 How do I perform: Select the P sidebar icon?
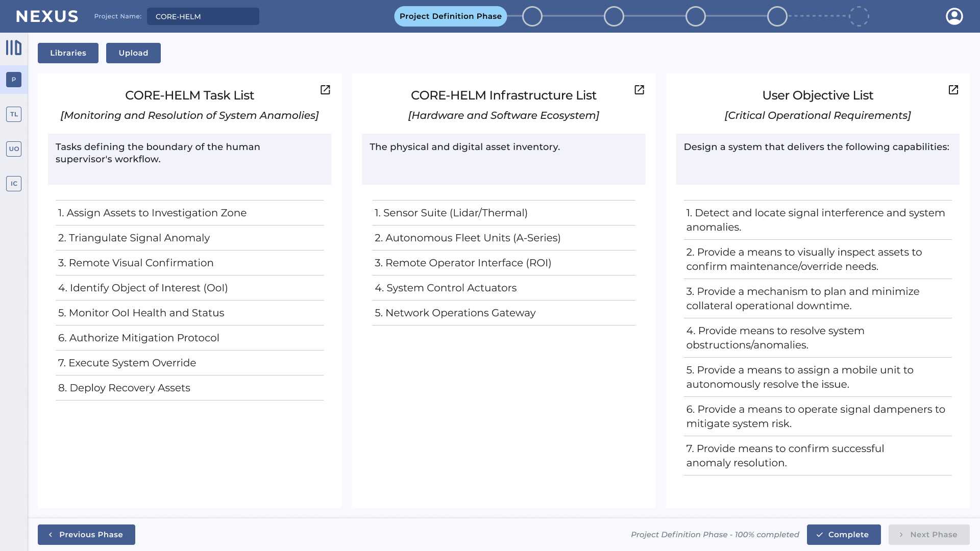click(x=14, y=80)
